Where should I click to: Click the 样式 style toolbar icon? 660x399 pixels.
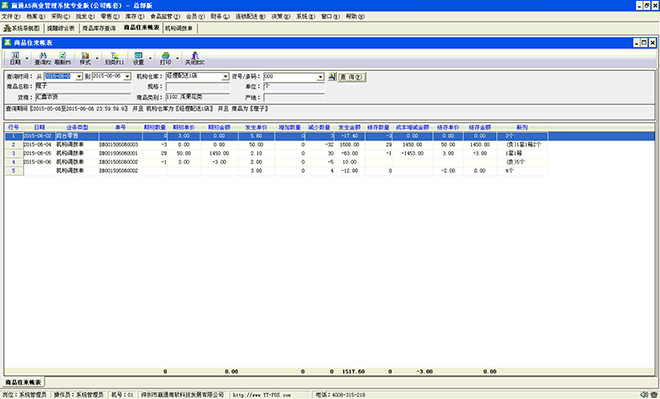(x=85, y=58)
